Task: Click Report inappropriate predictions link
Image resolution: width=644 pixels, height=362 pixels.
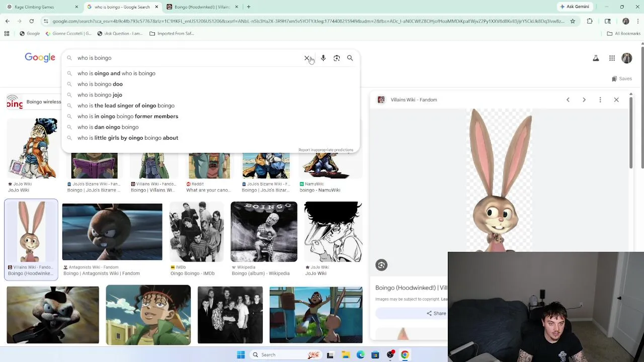Action: (x=326, y=150)
